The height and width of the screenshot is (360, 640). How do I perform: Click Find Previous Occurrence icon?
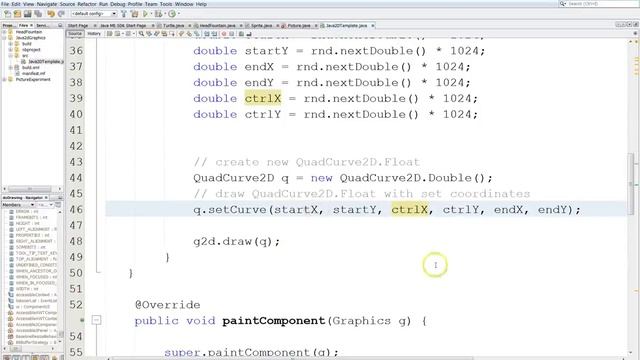[149, 33]
